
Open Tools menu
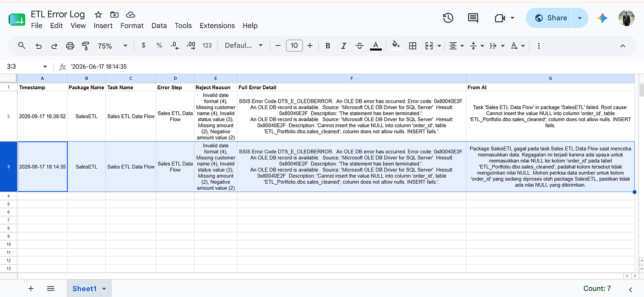183,26
